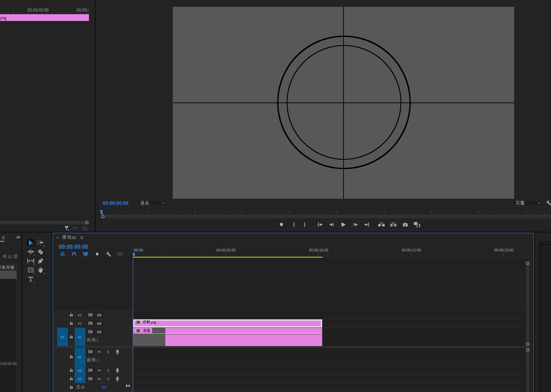
Task: Toggle lock on V3 track
Action: click(x=71, y=315)
